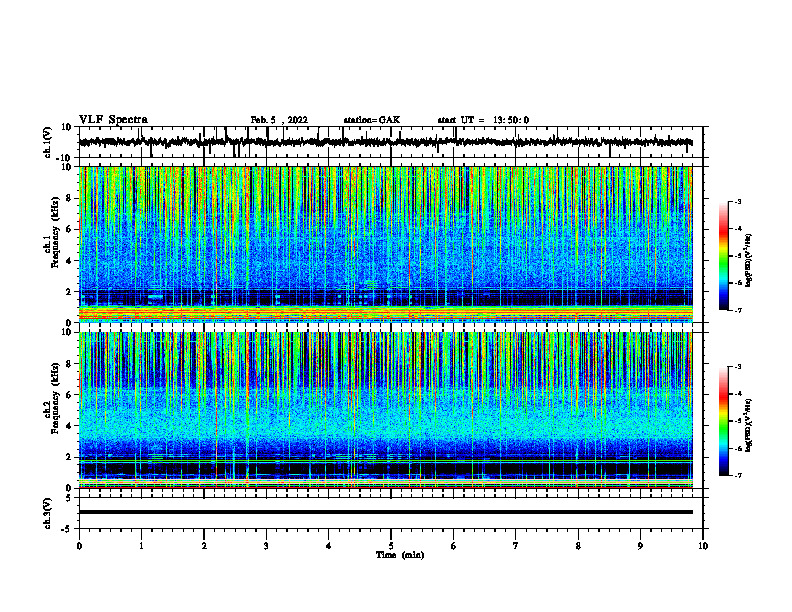Screen dimensions: 792x612
Task: Click the "6" tick on the time axis
Action: 454,546
